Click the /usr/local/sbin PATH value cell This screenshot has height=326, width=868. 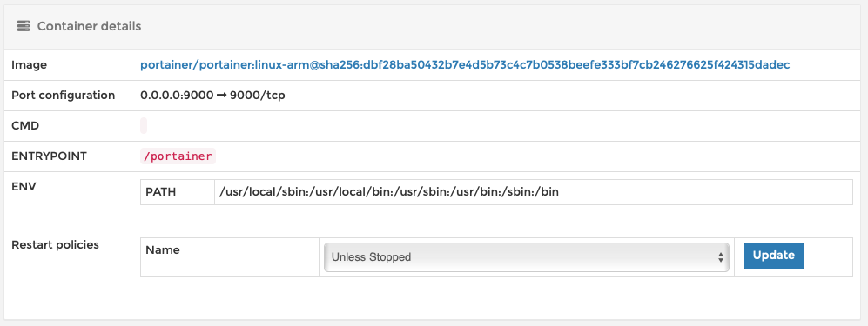[x=534, y=192]
